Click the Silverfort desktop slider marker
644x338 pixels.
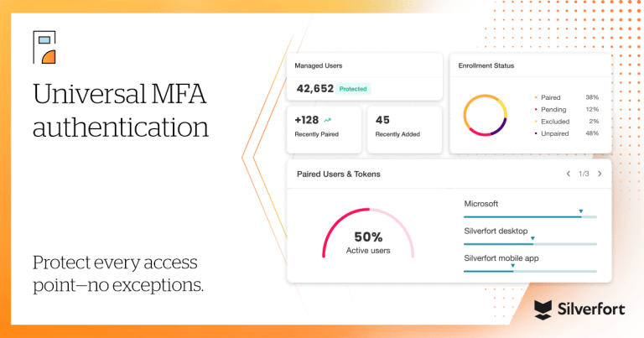(532, 238)
